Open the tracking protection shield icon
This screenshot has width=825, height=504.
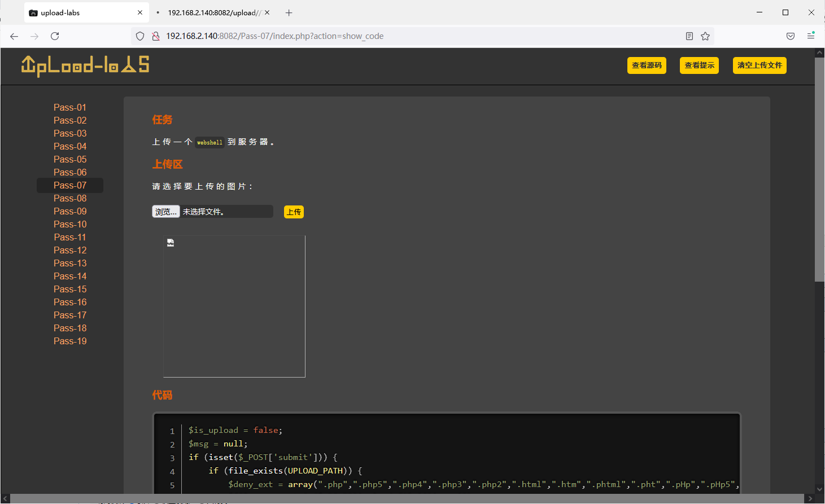(140, 36)
